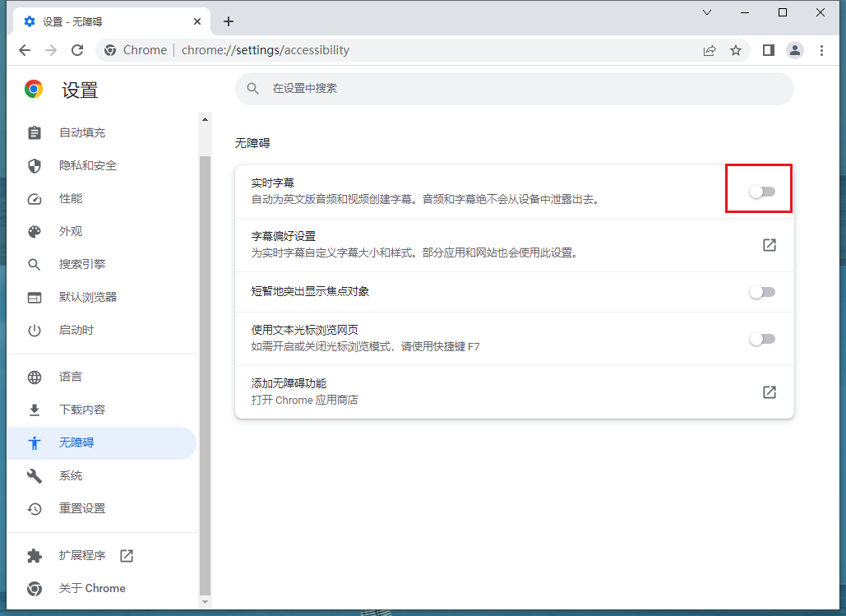The width and height of the screenshot is (846, 616).
Task: Click the speedometer icon beside 性能
Action: (35, 199)
